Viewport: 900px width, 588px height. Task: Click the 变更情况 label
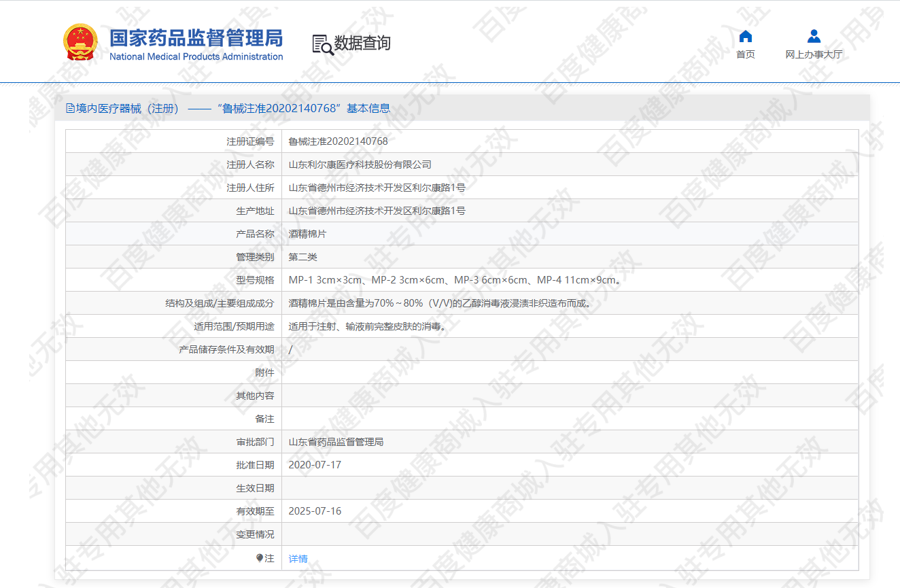click(255, 534)
